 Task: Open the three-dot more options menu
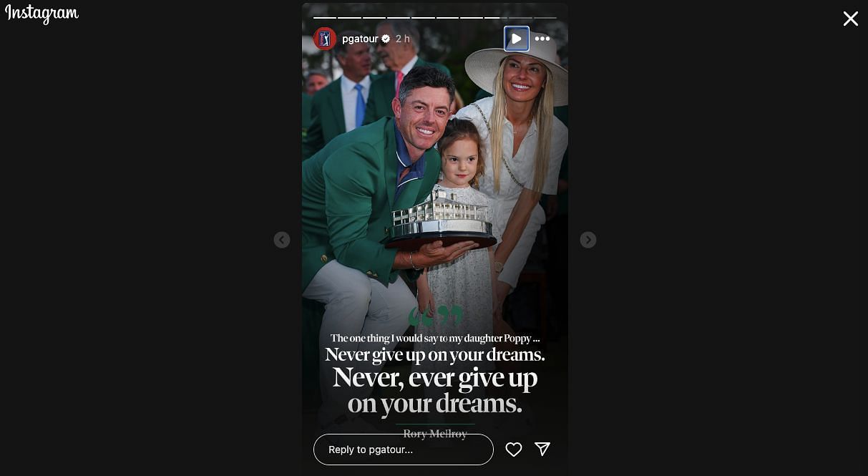pos(542,39)
